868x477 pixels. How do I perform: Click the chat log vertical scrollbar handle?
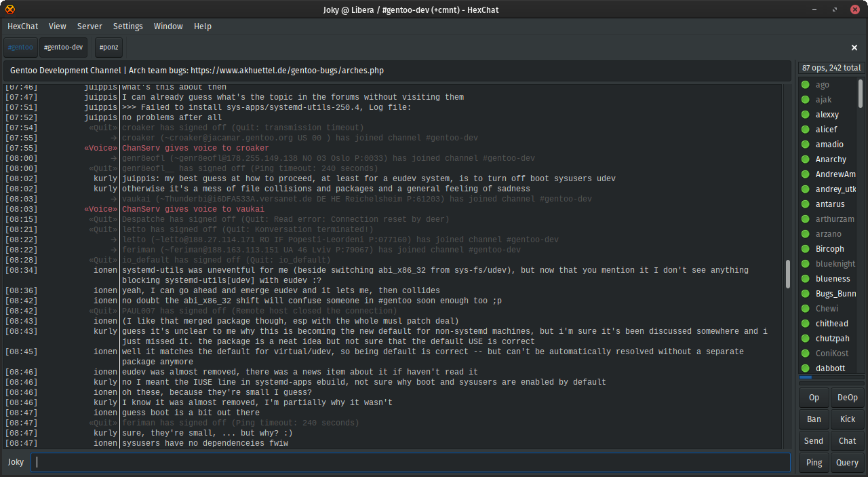pyautogui.click(x=787, y=274)
